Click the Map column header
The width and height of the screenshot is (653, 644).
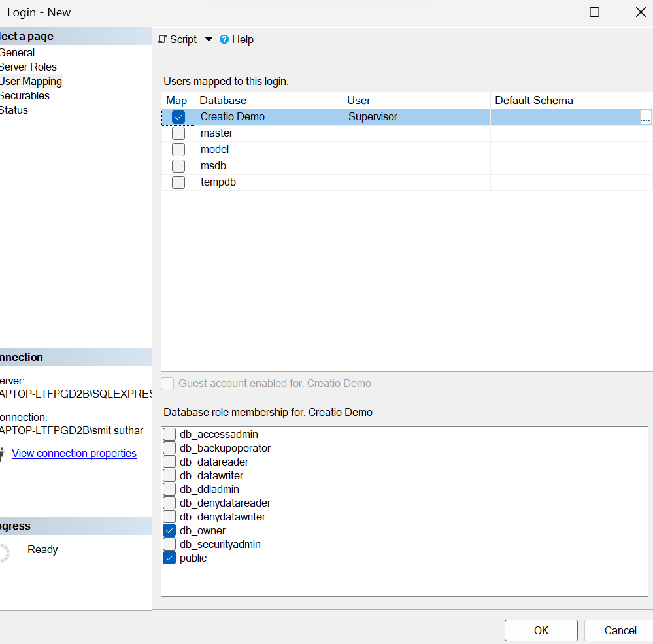pyautogui.click(x=178, y=101)
